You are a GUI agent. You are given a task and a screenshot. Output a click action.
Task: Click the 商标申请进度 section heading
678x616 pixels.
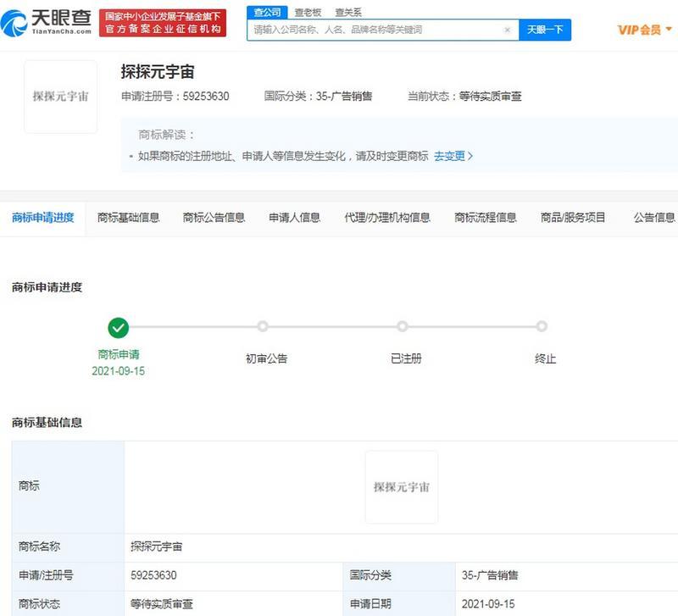pyautogui.click(x=47, y=287)
